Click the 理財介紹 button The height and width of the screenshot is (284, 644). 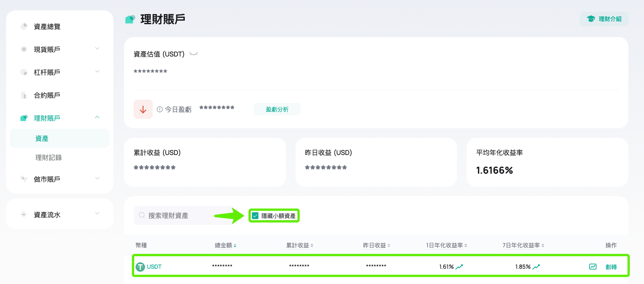(604, 19)
